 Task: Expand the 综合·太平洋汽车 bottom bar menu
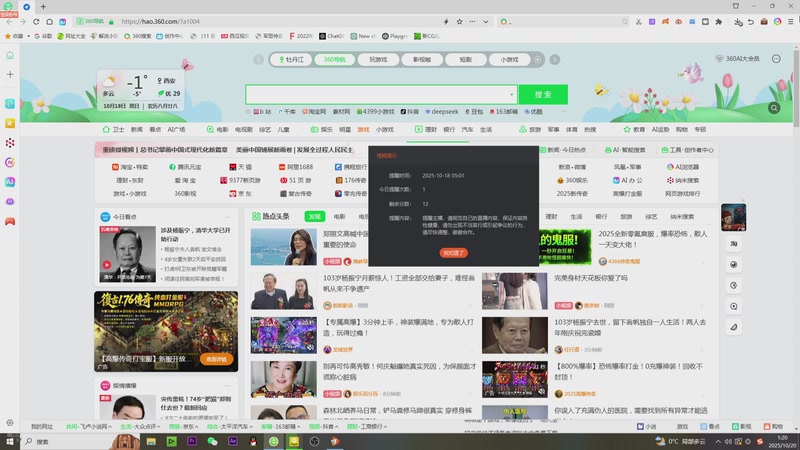point(231,427)
